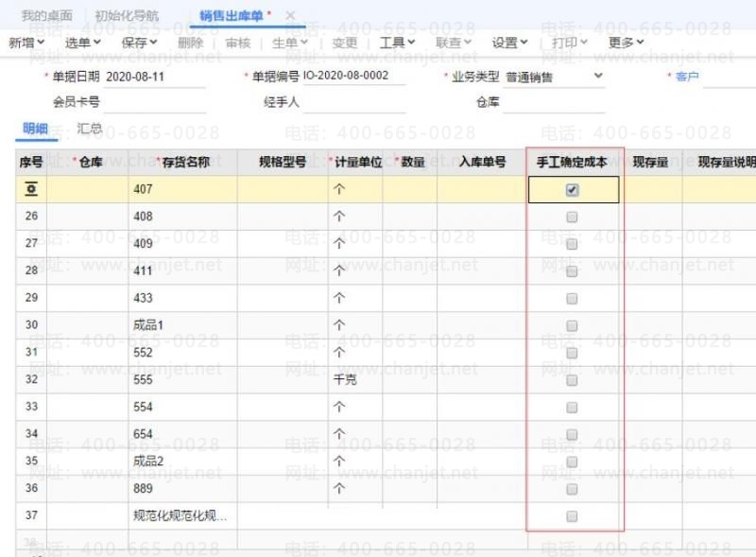Click the 变更 button
Image resolution: width=756 pixels, height=557 pixels.
(x=345, y=43)
